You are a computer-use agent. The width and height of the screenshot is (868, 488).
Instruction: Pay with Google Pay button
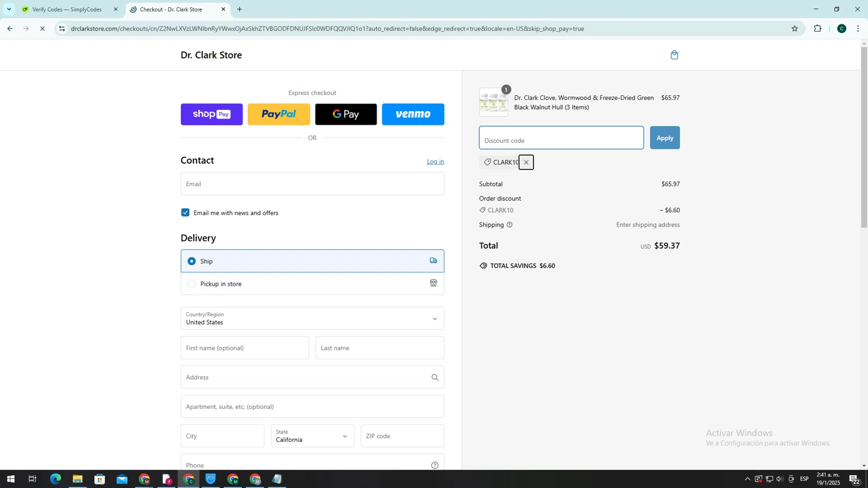point(346,114)
